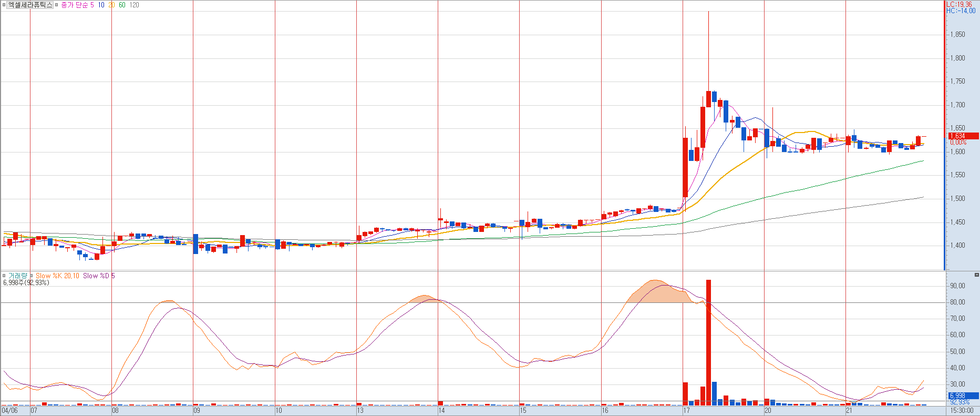The width and height of the screenshot is (980, 416).
Task: Click the 07 date marker on time axis
Action: (34, 410)
